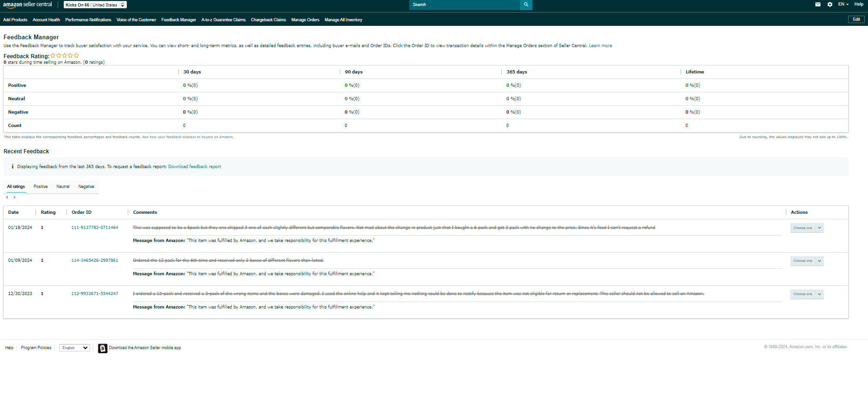Open Manage All Inventory menu item
868x405 pixels.
tap(343, 20)
